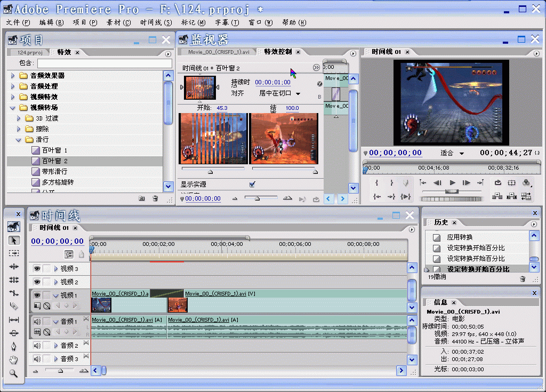Open the 窗口 menu
The width and height of the screenshot is (546, 392).
coord(260,22)
